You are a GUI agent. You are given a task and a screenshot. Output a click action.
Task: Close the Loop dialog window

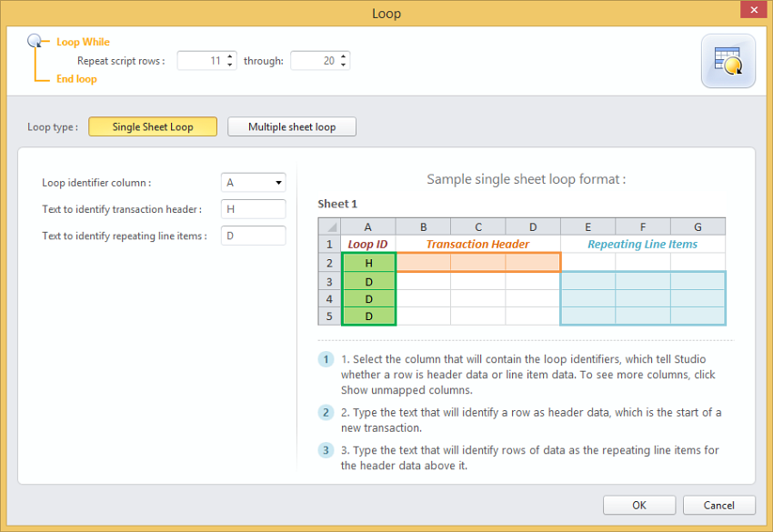pyautogui.click(x=751, y=13)
